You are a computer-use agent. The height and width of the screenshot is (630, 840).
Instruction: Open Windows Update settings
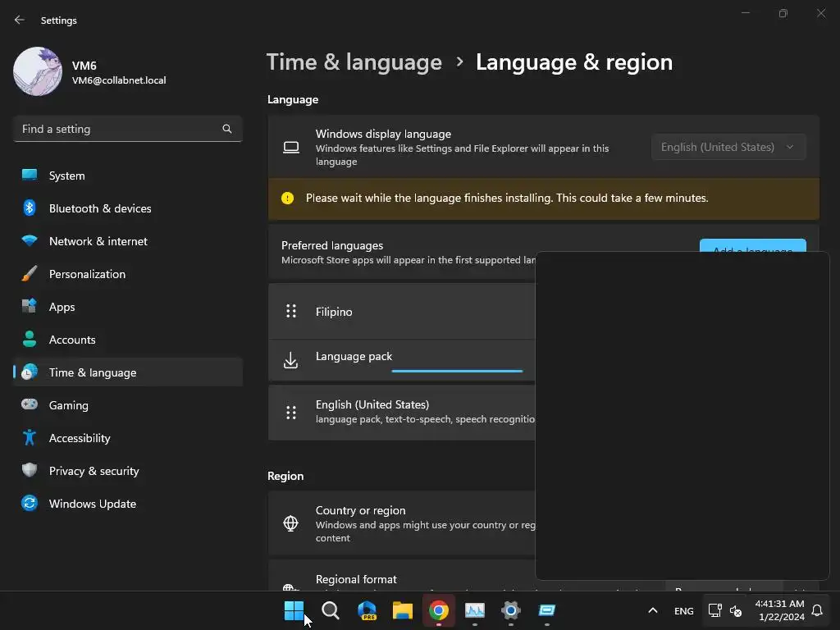(x=127, y=504)
